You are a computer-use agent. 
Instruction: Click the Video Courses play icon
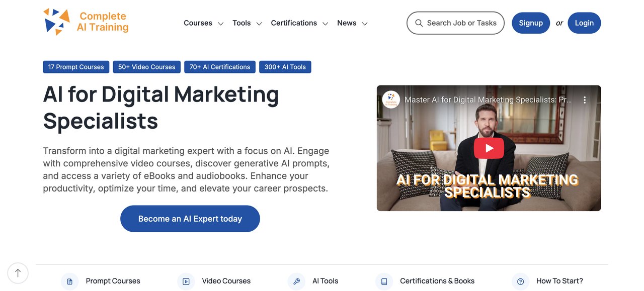pyautogui.click(x=186, y=281)
